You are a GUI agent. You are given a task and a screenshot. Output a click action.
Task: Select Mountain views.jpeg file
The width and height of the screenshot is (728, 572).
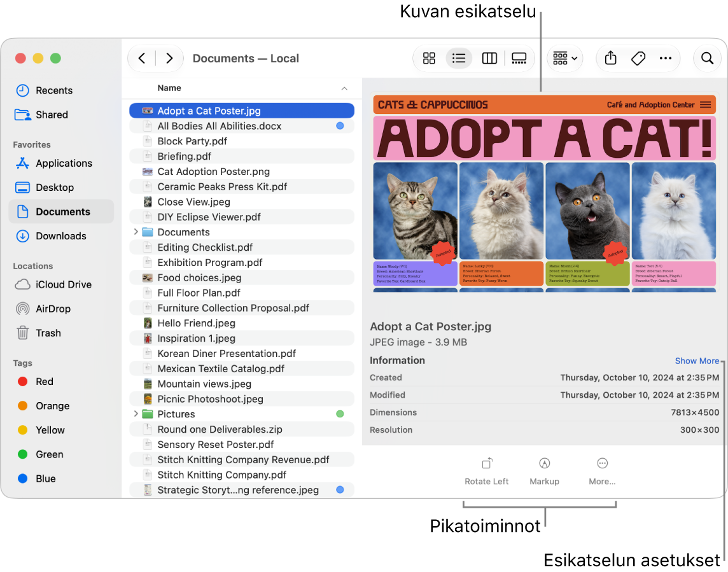242,384
